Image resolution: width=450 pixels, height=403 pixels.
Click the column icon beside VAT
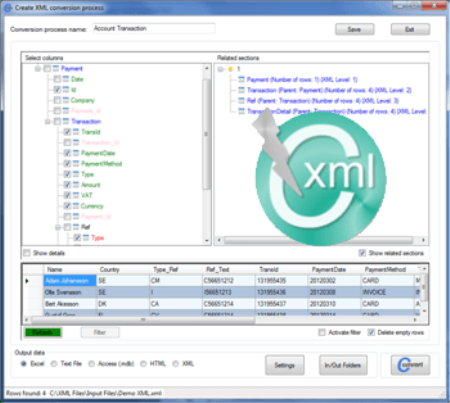tap(76, 195)
